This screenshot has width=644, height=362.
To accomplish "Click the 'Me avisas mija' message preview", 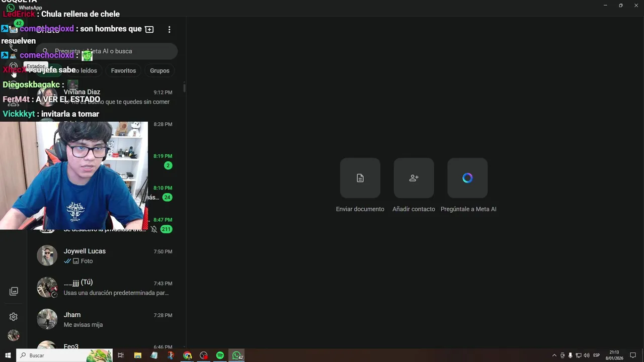I will point(83,325).
